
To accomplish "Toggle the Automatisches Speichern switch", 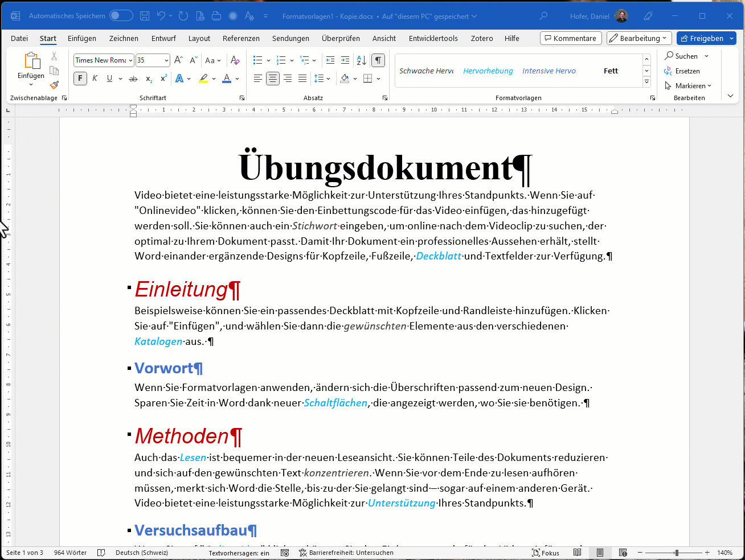I will coord(121,16).
